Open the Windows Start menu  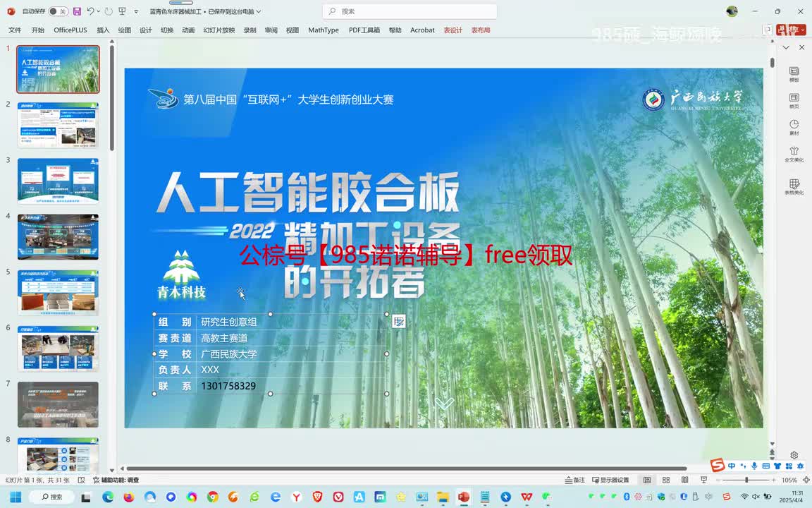pyautogui.click(x=16, y=497)
